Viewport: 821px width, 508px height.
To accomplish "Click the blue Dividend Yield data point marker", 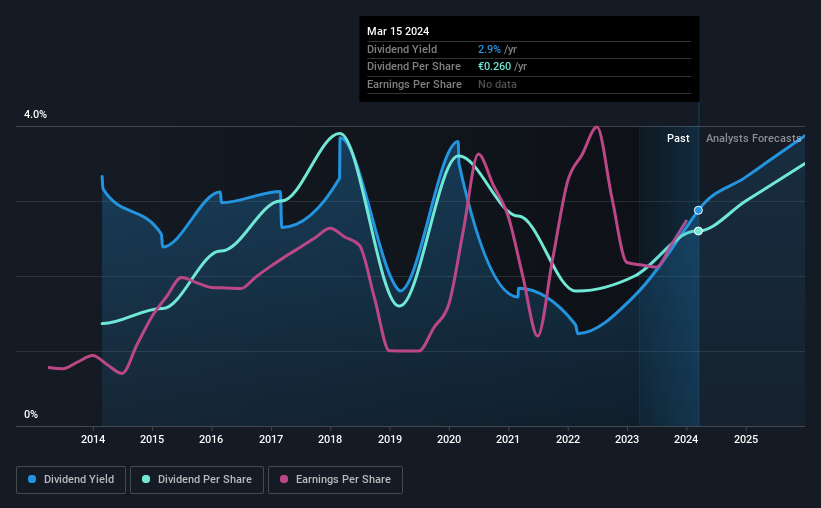I will (x=698, y=211).
